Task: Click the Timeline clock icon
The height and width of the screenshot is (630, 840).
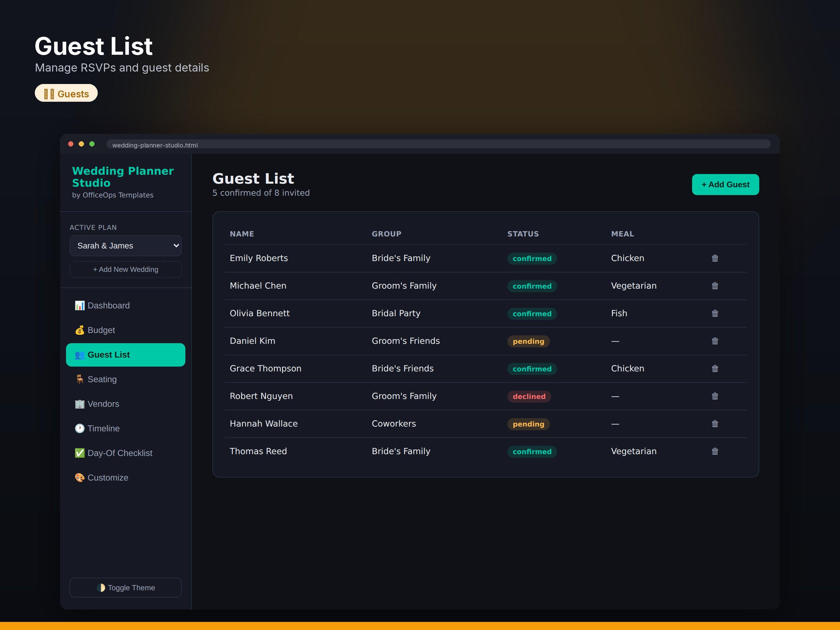Action: click(x=80, y=428)
